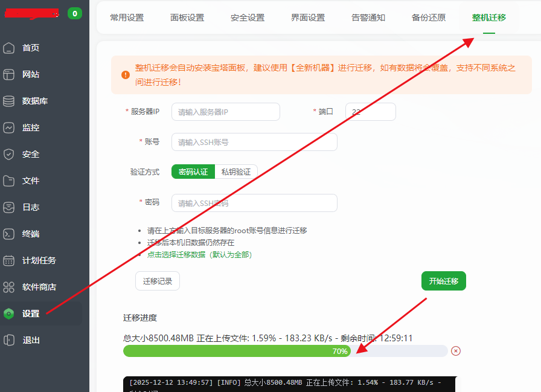Screen dimensions: 541x392
Task: Switch to the 安全设置 tab
Action: point(248,18)
